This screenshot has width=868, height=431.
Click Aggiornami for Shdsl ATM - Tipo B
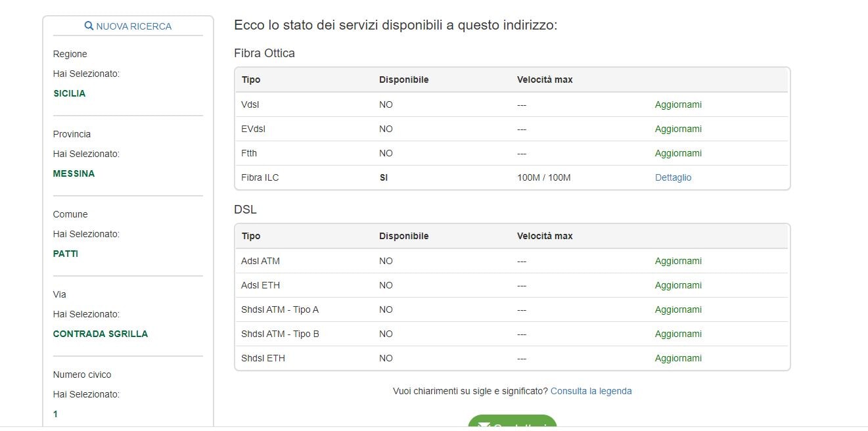pyautogui.click(x=678, y=334)
